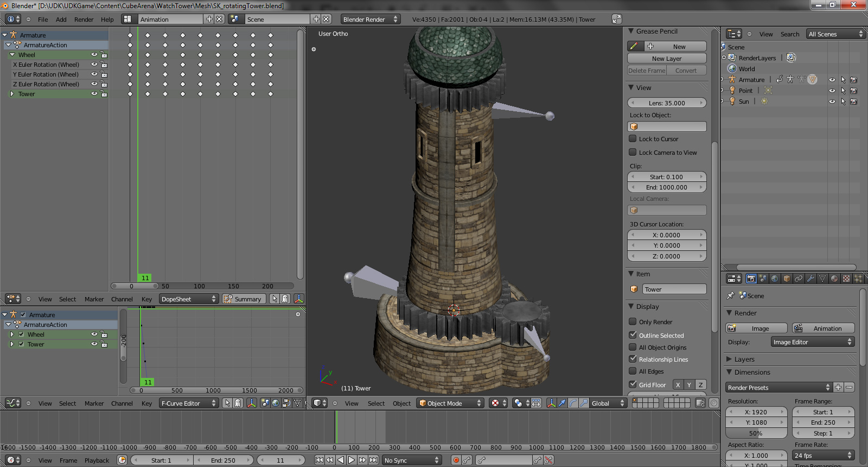Open the Object Mode dropdown
Viewport: 868px width, 467px height.
pyautogui.click(x=450, y=403)
